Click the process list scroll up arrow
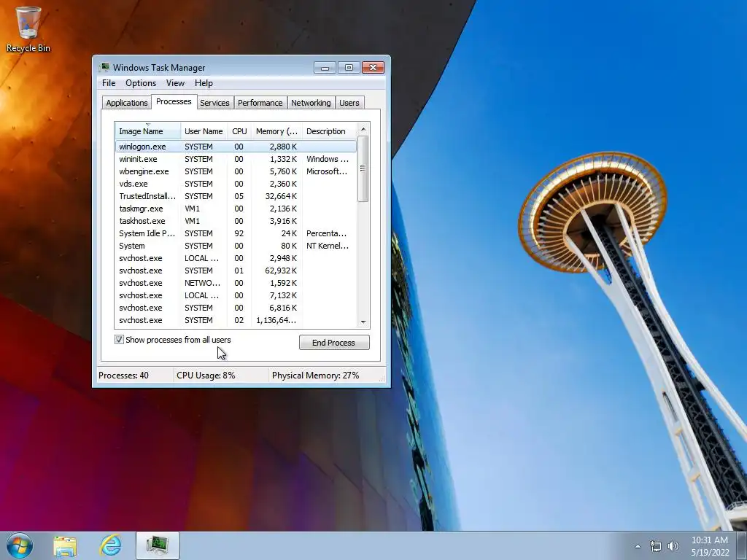This screenshot has height=560, width=747. 363,129
